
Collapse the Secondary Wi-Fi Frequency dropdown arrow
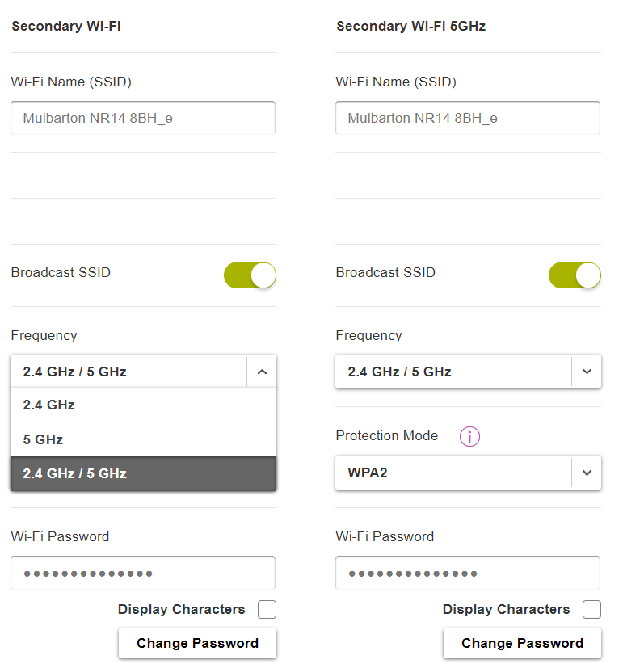(261, 372)
